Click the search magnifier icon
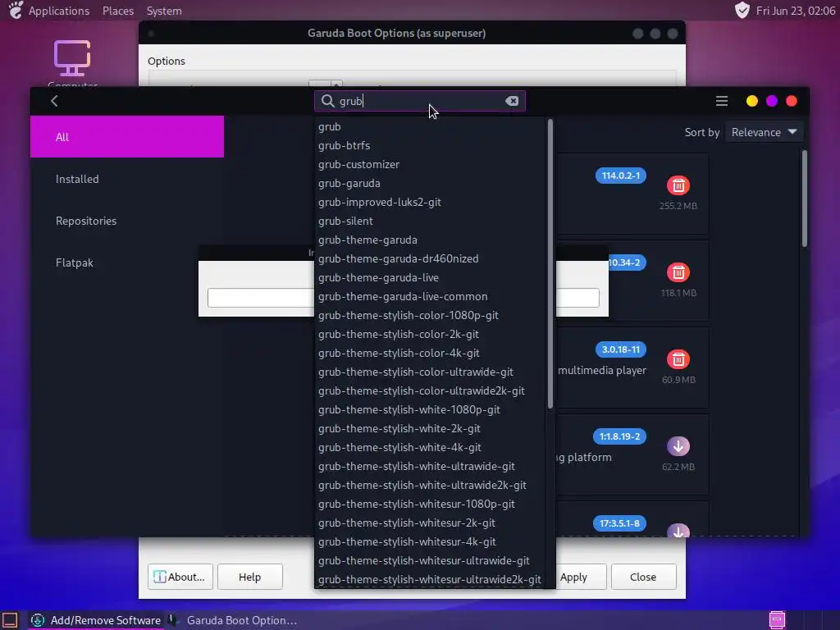 tap(327, 101)
